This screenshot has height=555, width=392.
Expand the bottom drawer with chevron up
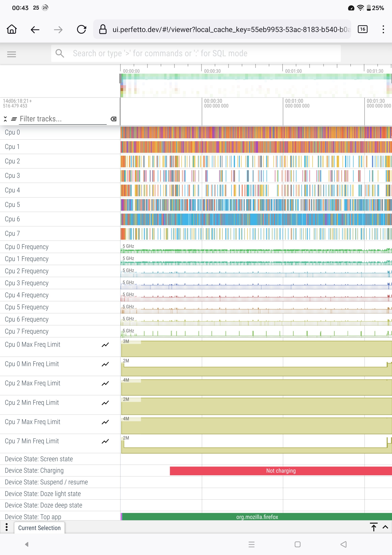click(385, 527)
